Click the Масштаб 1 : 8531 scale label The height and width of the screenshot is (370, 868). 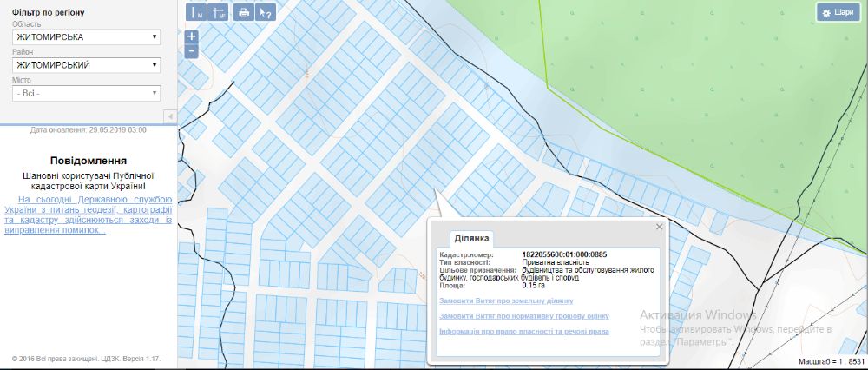pos(832,361)
